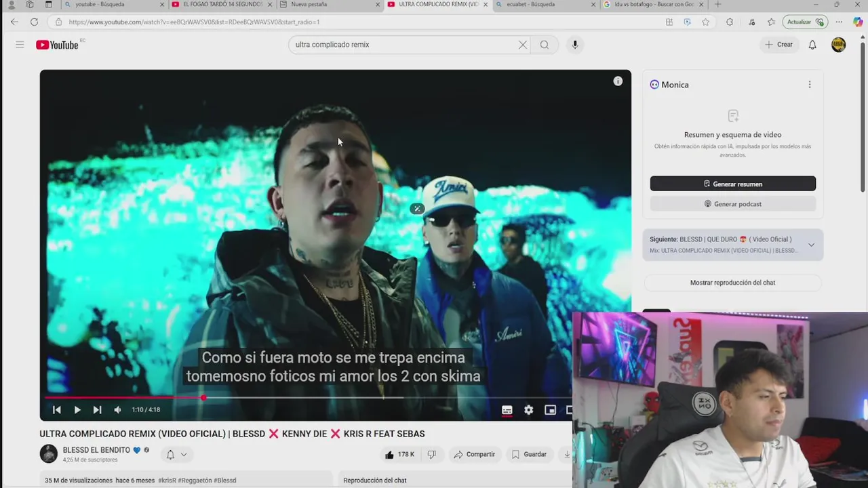The image size is (868, 488).
Task: Open the subscription notification bell dropdown
Action: [x=176, y=455]
